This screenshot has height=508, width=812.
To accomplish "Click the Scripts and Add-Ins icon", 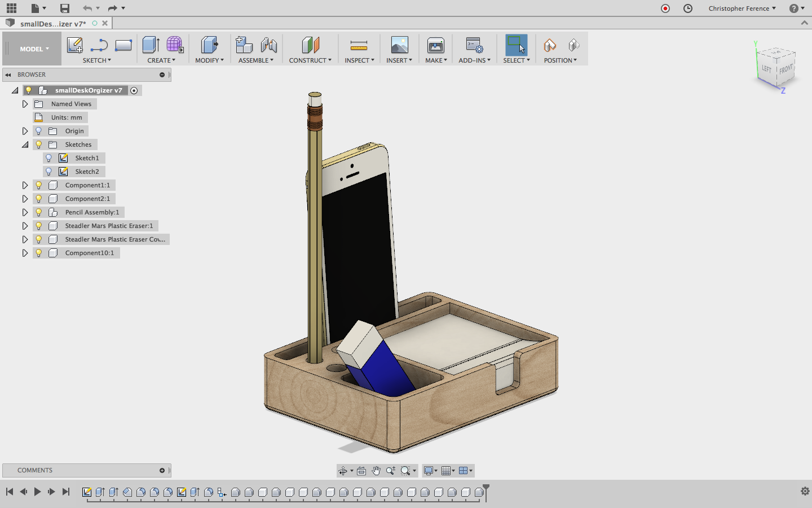I will click(x=474, y=45).
